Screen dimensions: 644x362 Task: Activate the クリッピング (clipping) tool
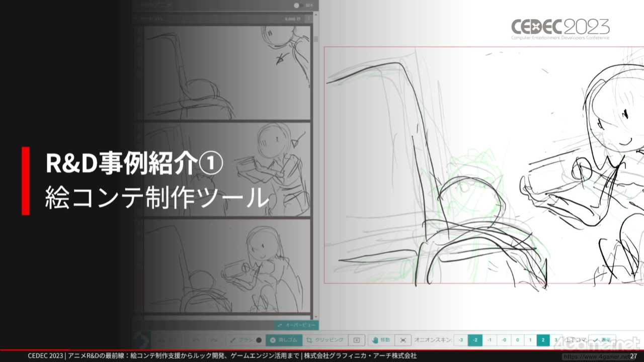[325, 340]
